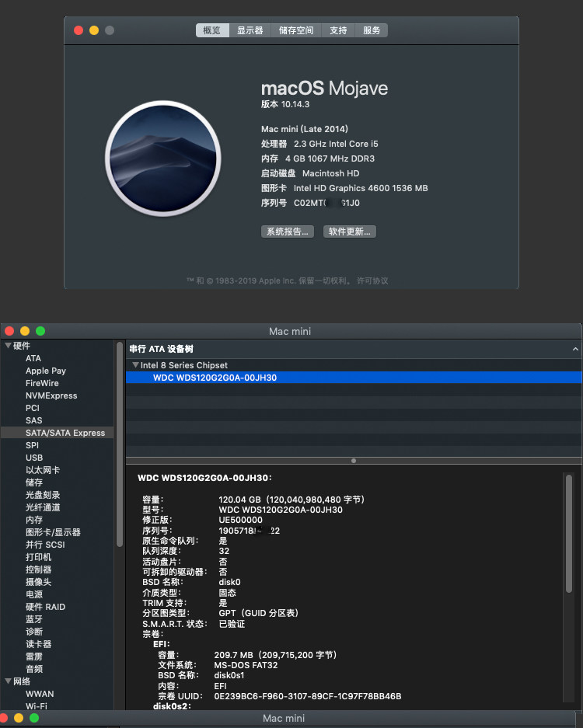Select 蓝牙 in the sidebar
Viewport: 583px width, 728px height.
click(34, 619)
